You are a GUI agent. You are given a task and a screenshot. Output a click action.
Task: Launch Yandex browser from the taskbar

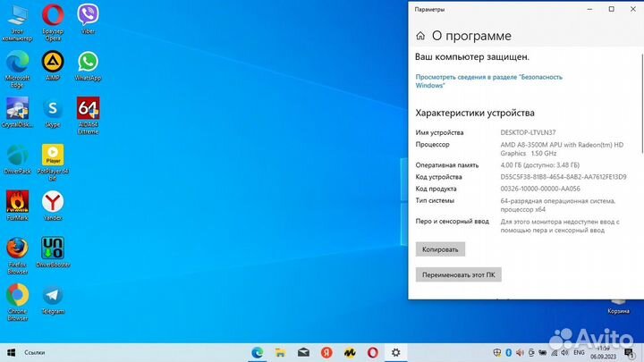[x=326, y=352]
